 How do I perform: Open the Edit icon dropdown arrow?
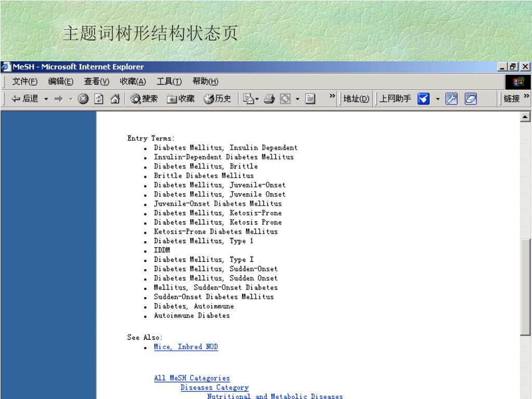click(x=298, y=99)
